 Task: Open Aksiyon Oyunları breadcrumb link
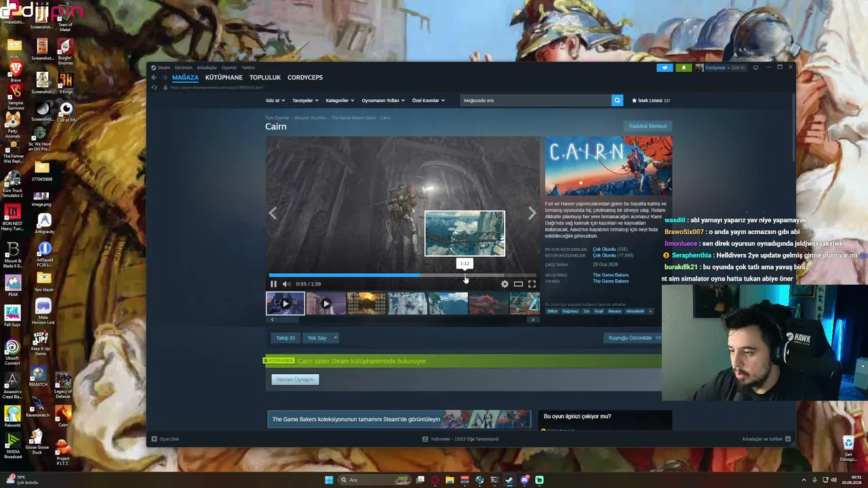point(311,118)
